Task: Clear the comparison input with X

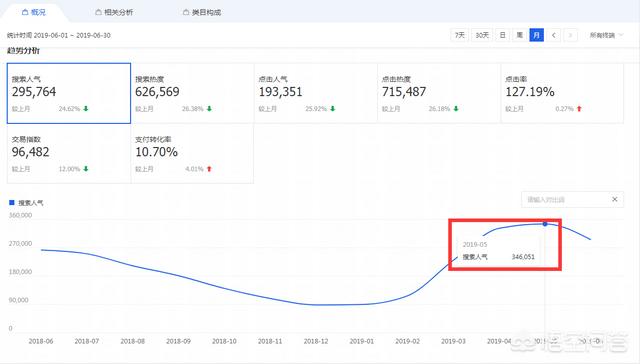Action: coord(615,199)
